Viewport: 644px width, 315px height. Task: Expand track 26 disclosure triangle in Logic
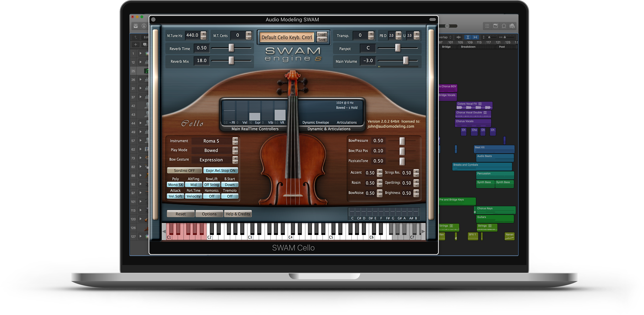(x=140, y=79)
